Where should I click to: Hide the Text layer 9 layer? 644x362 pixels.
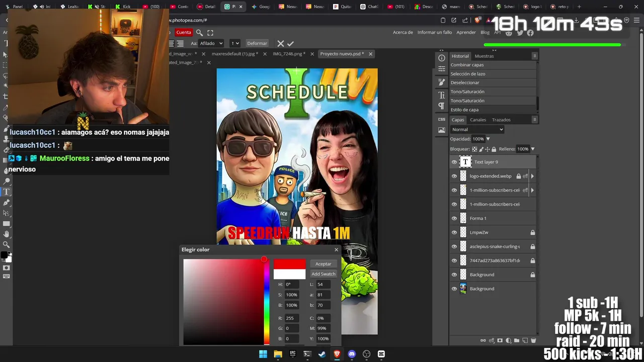coord(454,162)
